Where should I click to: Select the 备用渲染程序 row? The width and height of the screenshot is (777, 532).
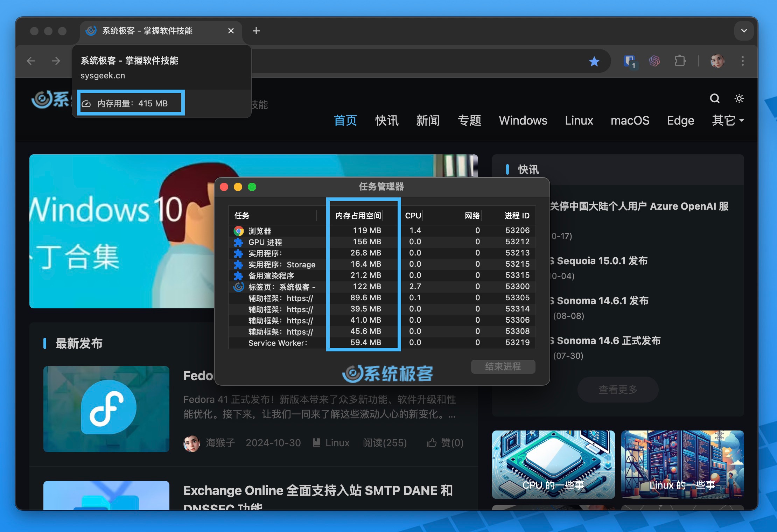click(x=382, y=275)
